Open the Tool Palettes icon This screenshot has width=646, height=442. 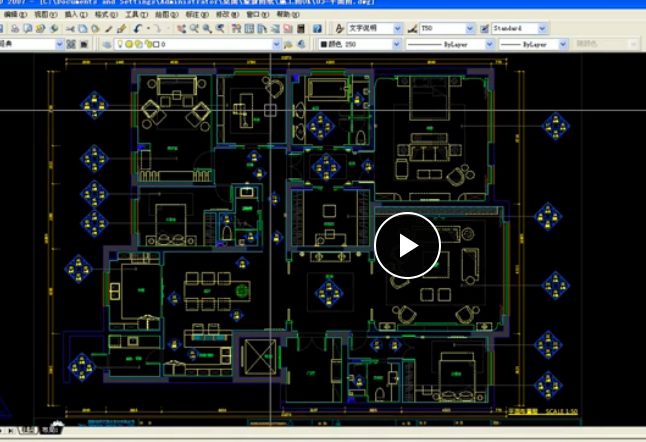(x=262, y=29)
